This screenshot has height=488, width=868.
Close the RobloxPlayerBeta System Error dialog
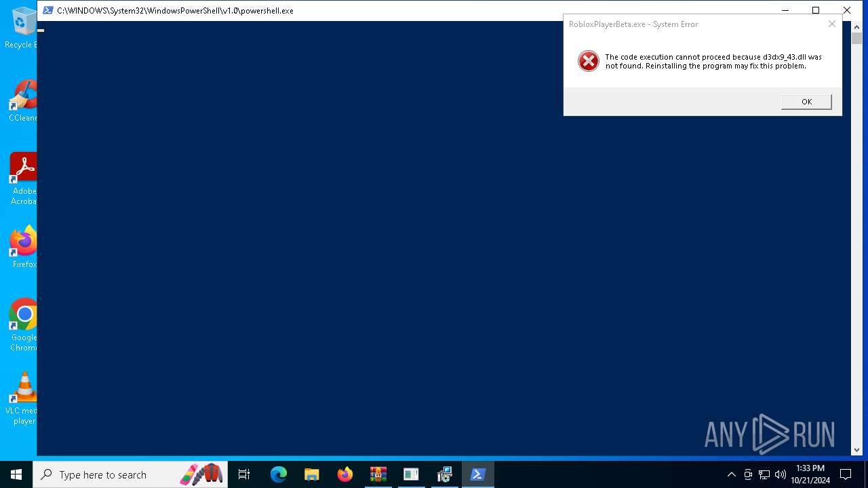point(832,24)
